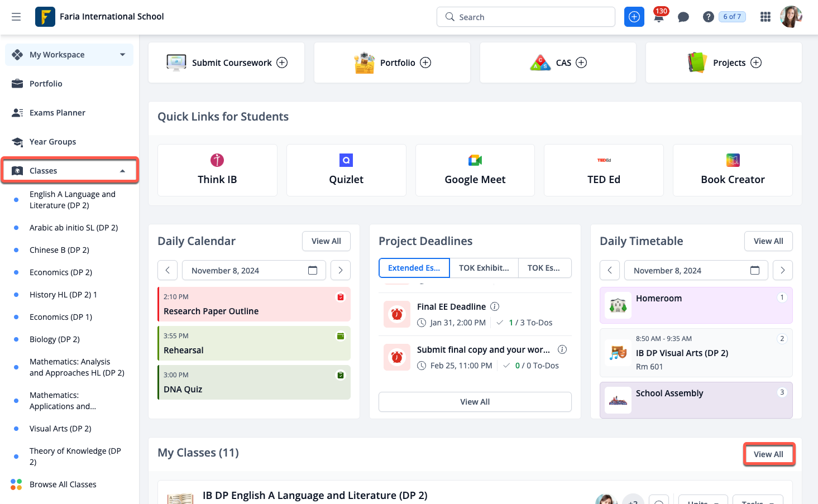The height and width of the screenshot is (504, 818).
Task: Open the Think IB quick link
Action: click(217, 170)
